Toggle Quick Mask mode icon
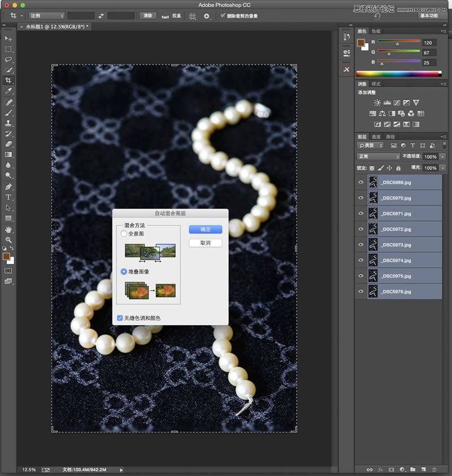452x476 pixels. tap(8, 270)
